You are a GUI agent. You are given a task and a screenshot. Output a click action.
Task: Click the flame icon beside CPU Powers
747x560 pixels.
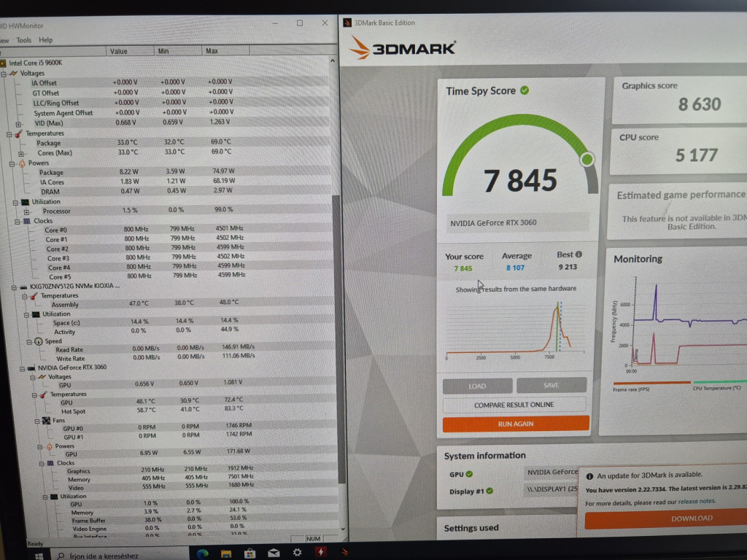[x=22, y=163]
